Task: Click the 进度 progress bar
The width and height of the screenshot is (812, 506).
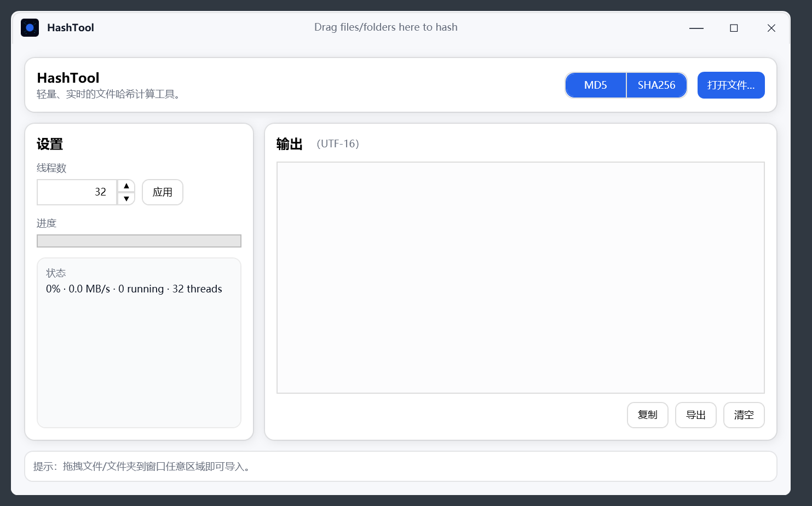Action: tap(139, 240)
